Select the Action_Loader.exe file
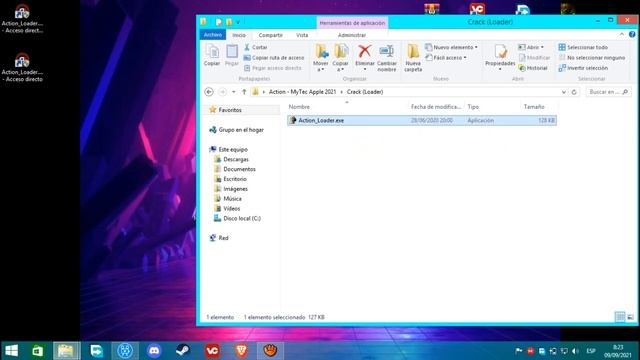Screen dimensions: 640x360 (x=422, y=120)
